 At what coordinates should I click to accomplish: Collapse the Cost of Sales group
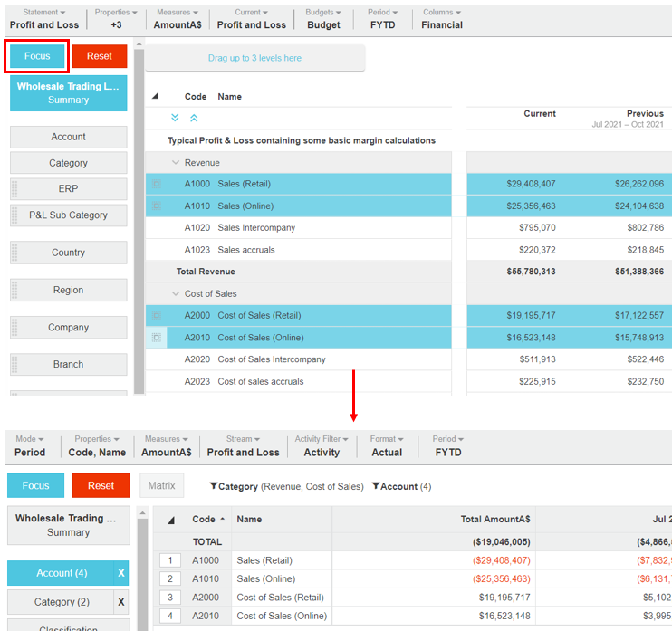point(176,294)
